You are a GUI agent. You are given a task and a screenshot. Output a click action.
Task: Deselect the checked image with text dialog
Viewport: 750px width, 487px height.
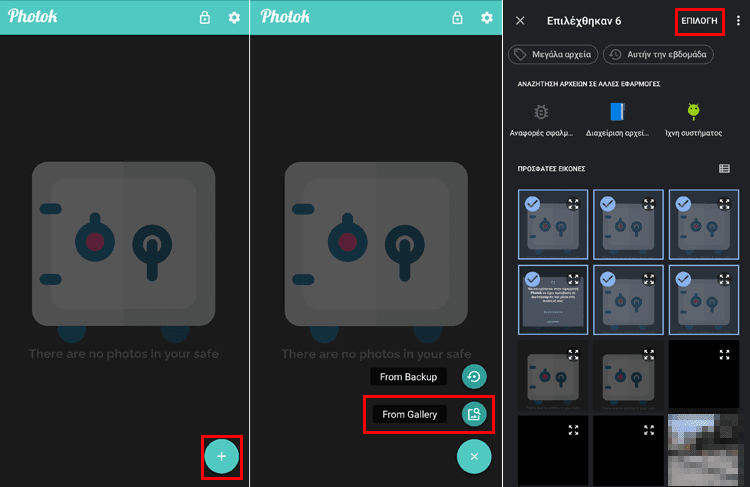tap(532, 279)
